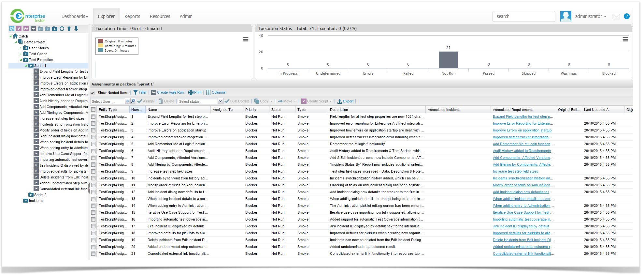Collapse the Test Execution tree node

21,60
